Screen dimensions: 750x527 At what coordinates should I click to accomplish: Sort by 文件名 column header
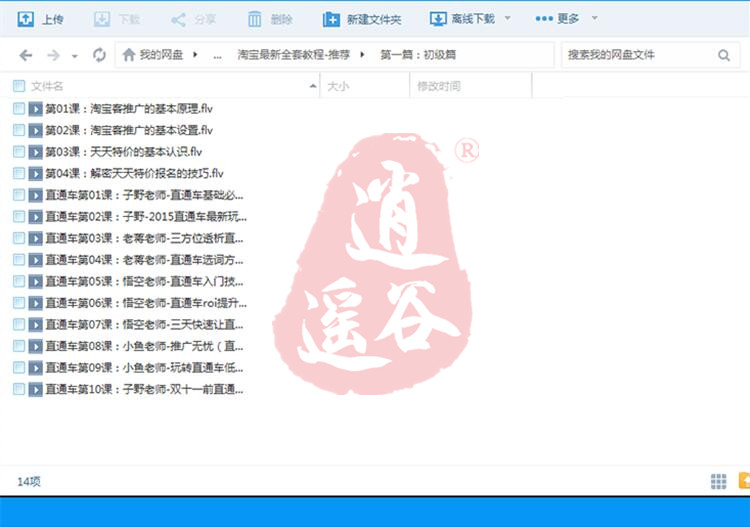(47, 86)
